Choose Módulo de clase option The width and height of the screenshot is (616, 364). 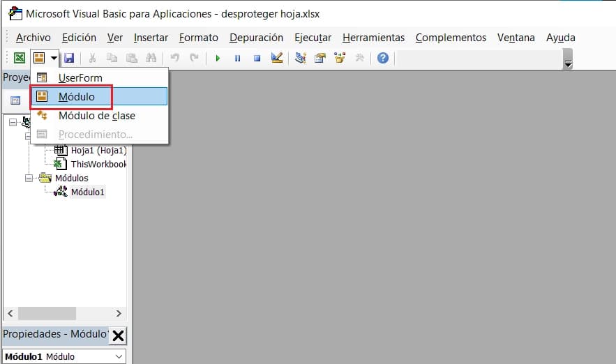click(x=99, y=116)
